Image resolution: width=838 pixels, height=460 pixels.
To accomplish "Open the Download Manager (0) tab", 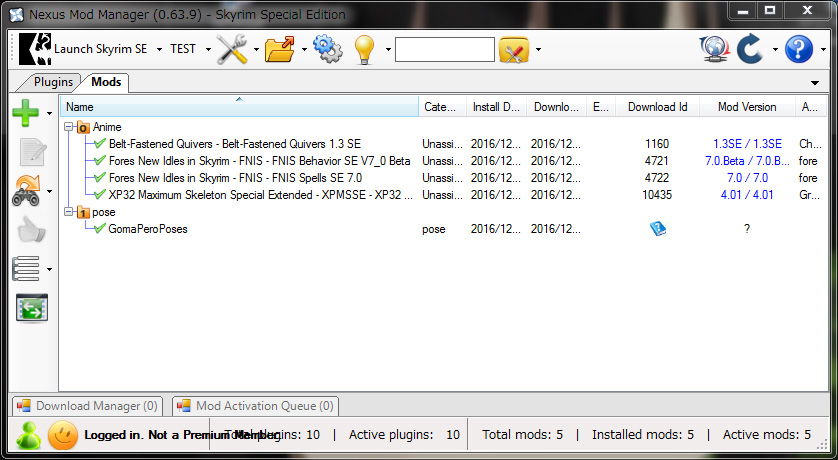I will pos(87,406).
